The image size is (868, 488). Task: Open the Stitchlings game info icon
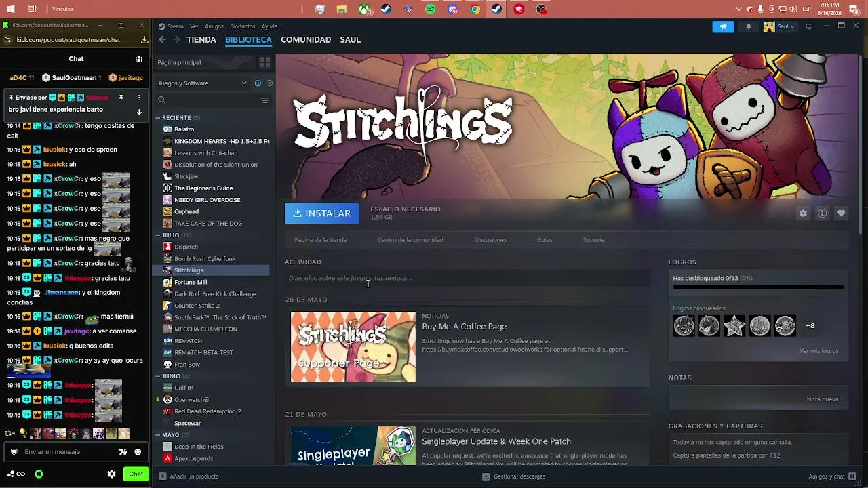click(822, 213)
